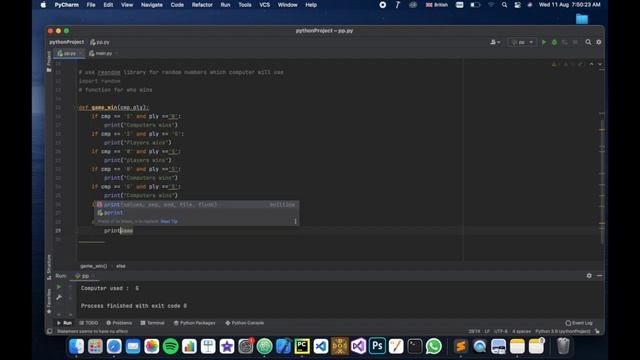Open the File menu

click(91, 5)
